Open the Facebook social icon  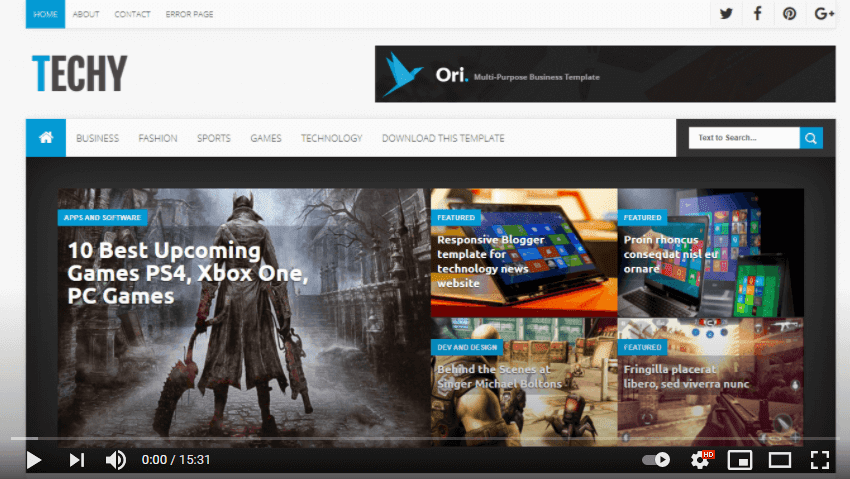tap(757, 14)
